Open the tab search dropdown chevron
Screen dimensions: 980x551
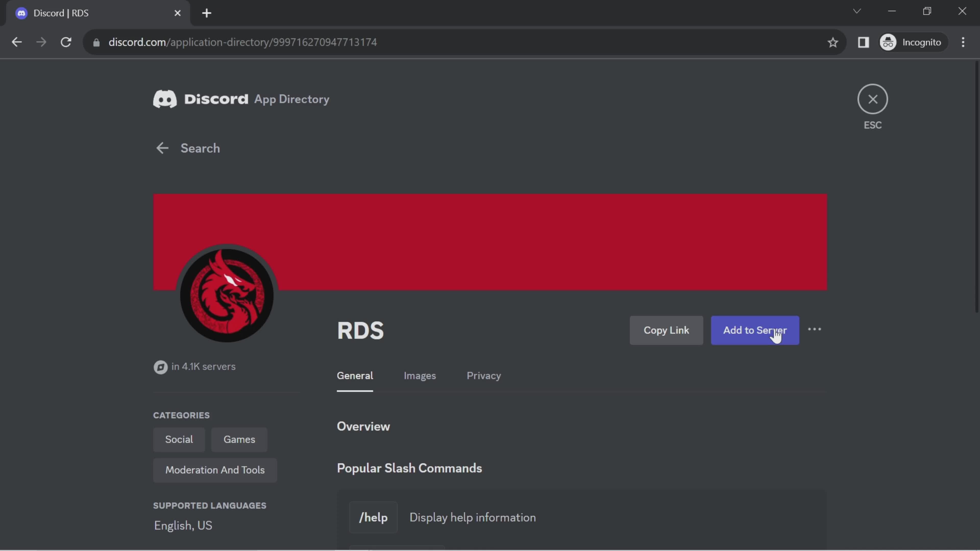857,11
